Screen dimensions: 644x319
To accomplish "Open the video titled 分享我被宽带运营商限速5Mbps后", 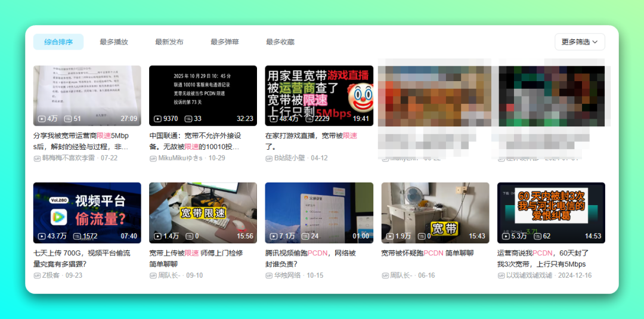I will pyautogui.click(x=81, y=141).
